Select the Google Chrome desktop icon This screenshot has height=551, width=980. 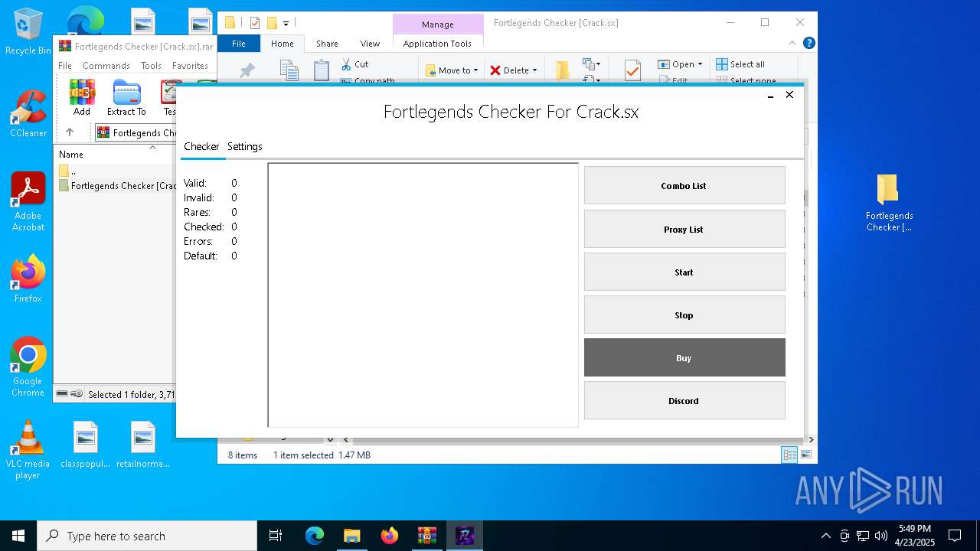tap(28, 367)
